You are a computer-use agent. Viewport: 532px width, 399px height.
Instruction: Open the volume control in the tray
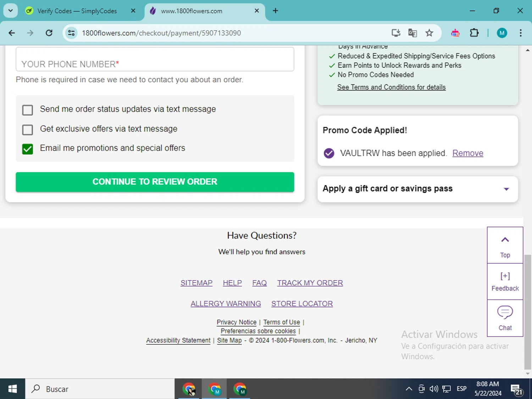(x=434, y=389)
